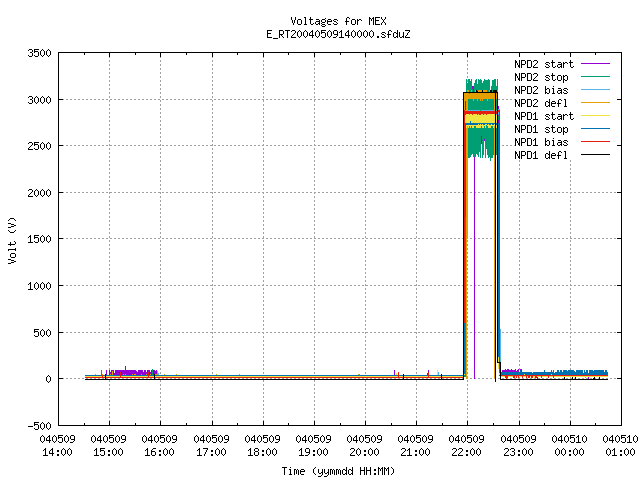640x480 pixels.
Task: Click the light blue NPD2 bias legend line
Action: coord(595,90)
